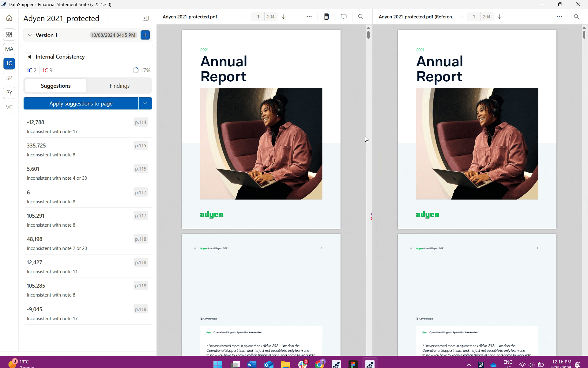Select suggestion 5,601 on page 115
This screenshot has width=588, height=368.
[x=88, y=173]
